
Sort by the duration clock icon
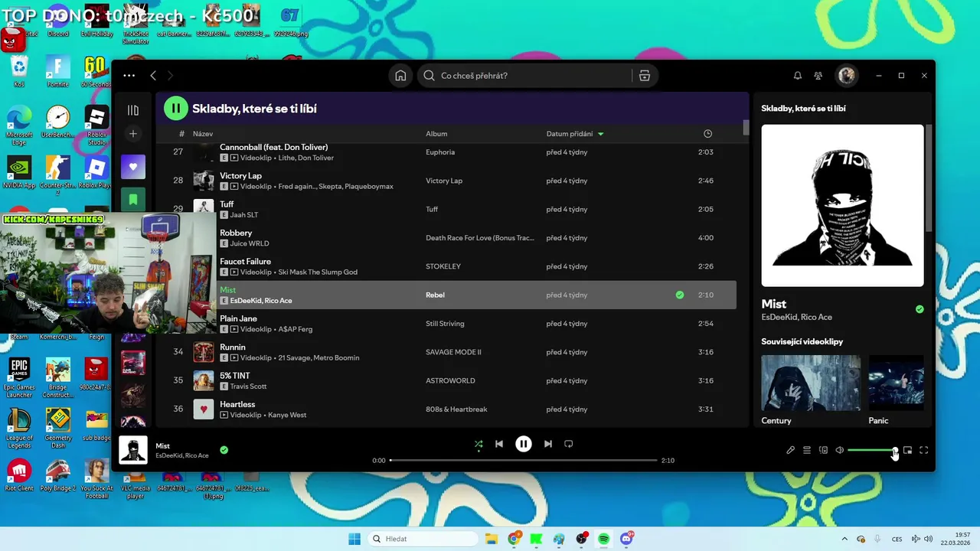tap(707, 134)
